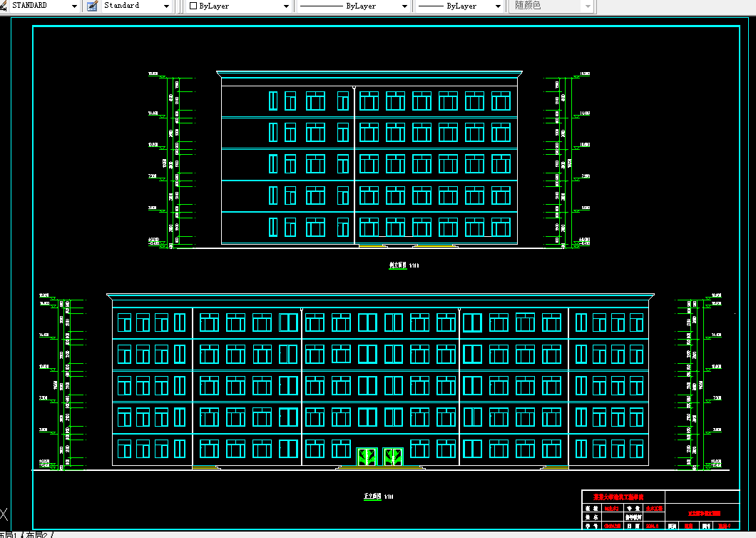Select the left entrance door of the front elevation
Screen dimensions: 756x538
tap(367, 457)
